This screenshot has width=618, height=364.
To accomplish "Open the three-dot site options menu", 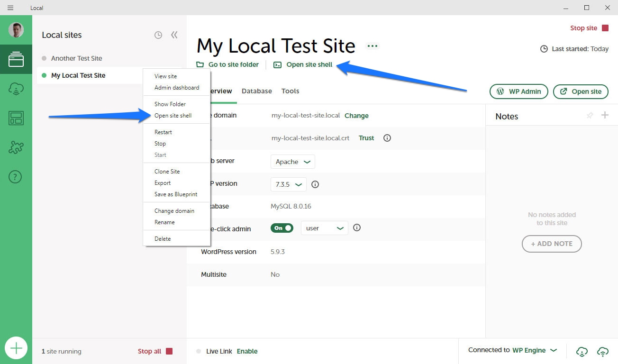I will [x=373, y=46].
